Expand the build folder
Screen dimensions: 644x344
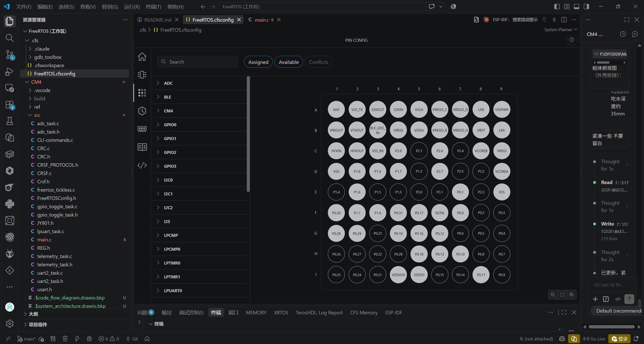pyautogui.click(x=74, y=99)
